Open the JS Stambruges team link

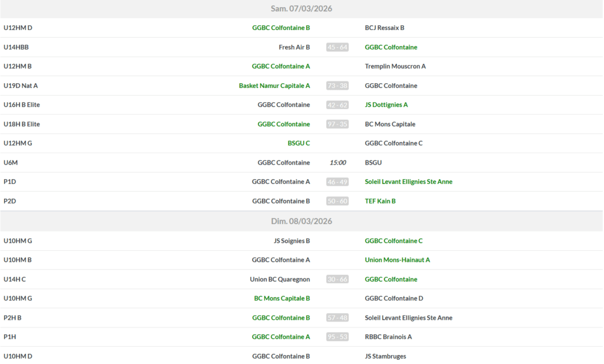385,356
